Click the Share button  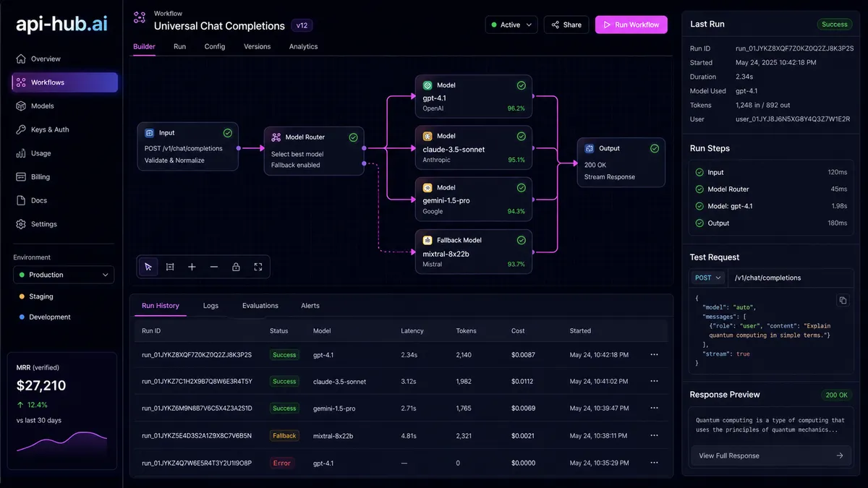coord(566,25)
